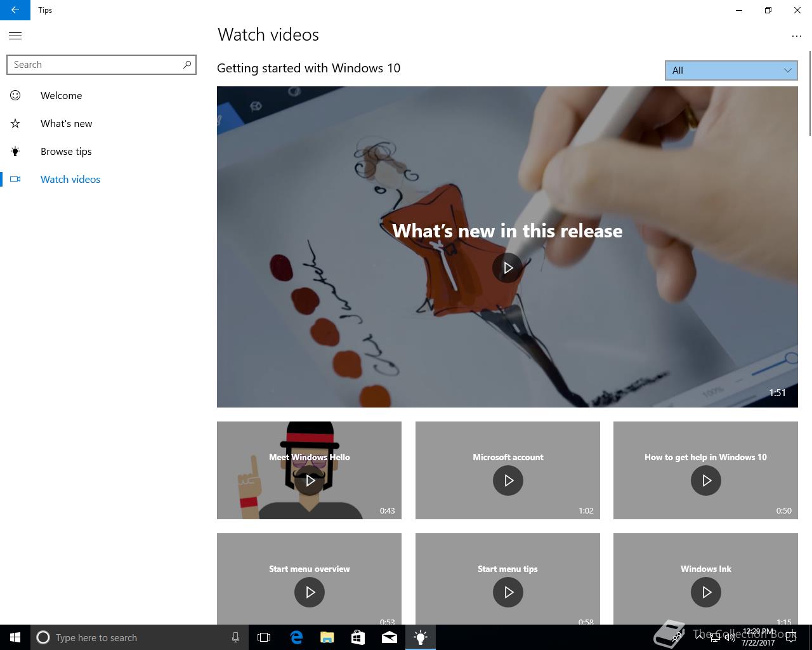The width and height of the screenshot is (812, 650).
Task: Open the What's new page
Action: [101, 123]
